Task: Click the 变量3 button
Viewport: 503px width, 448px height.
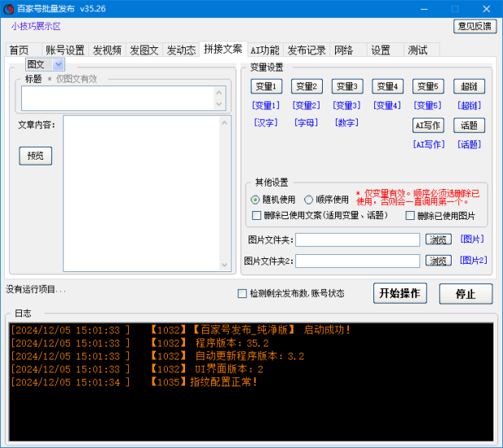Action: click(347, 86)
